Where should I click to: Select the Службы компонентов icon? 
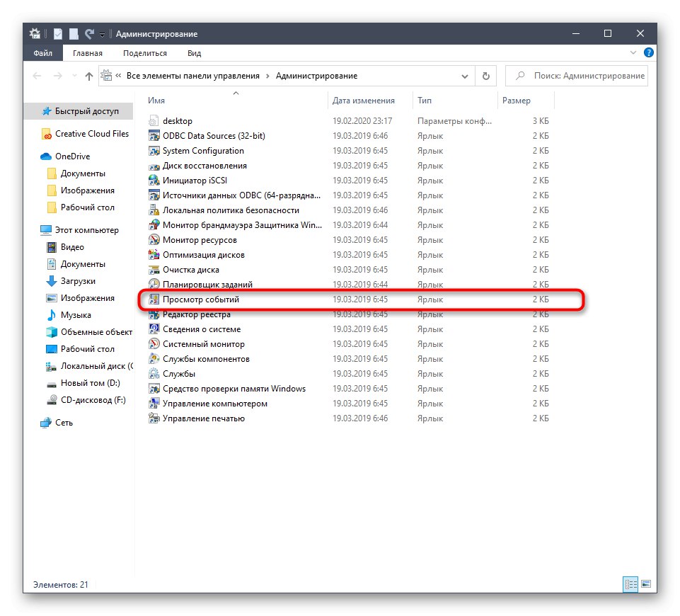pyautogui.click(x=154, y=359)
